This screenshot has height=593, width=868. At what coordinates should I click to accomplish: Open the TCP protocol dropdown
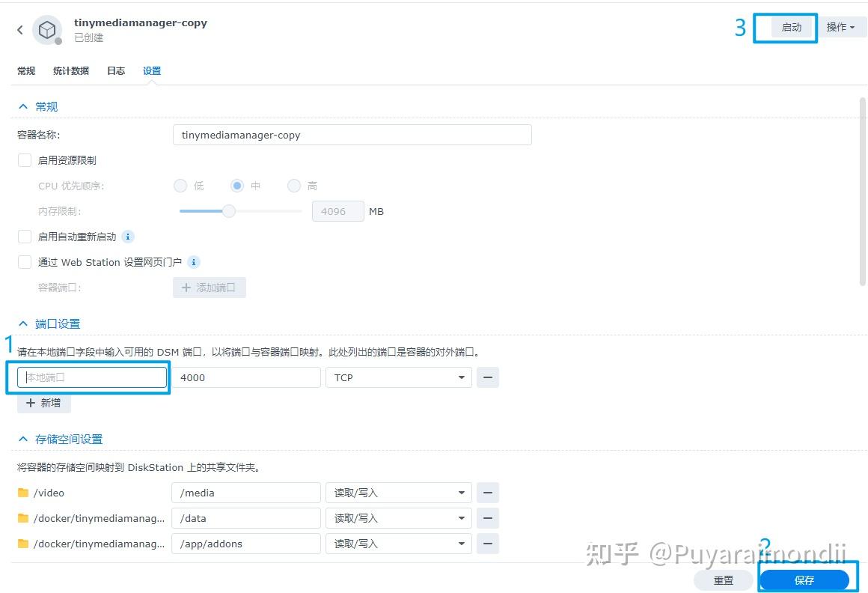(x=398, y=377)
